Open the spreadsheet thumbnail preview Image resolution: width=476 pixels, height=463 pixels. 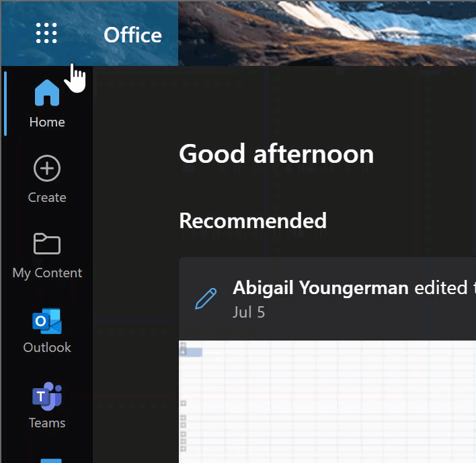pos(327,401)
